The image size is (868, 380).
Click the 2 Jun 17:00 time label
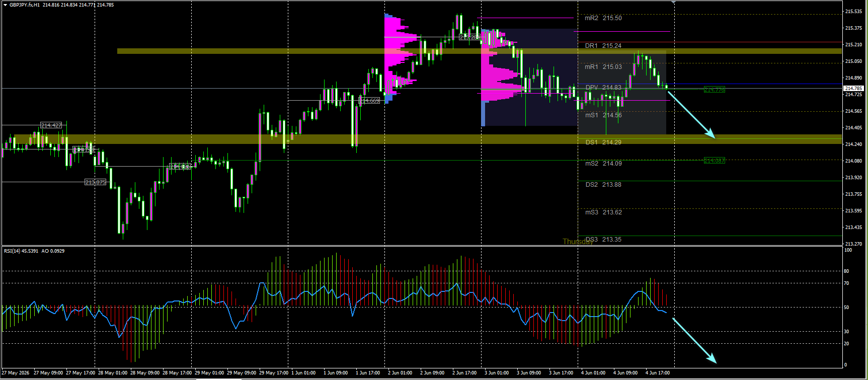pos(464,373)
